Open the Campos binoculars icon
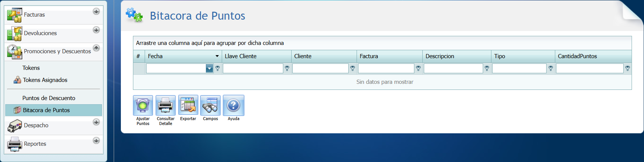 [x=210, y=105]
